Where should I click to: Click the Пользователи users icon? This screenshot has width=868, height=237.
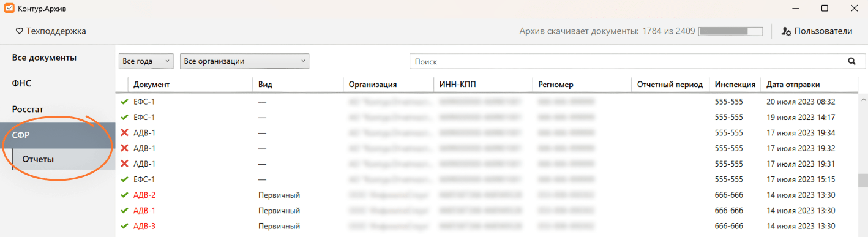[787, 31]
